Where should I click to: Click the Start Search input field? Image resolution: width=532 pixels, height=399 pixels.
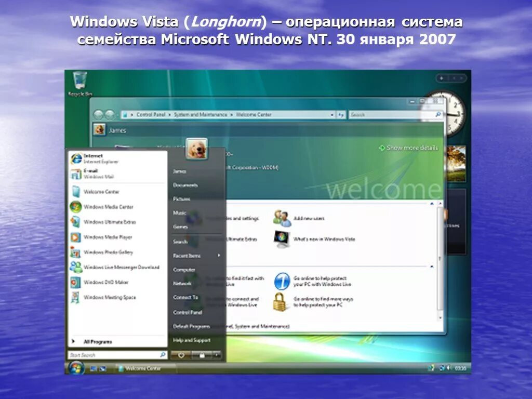point(117,355)
